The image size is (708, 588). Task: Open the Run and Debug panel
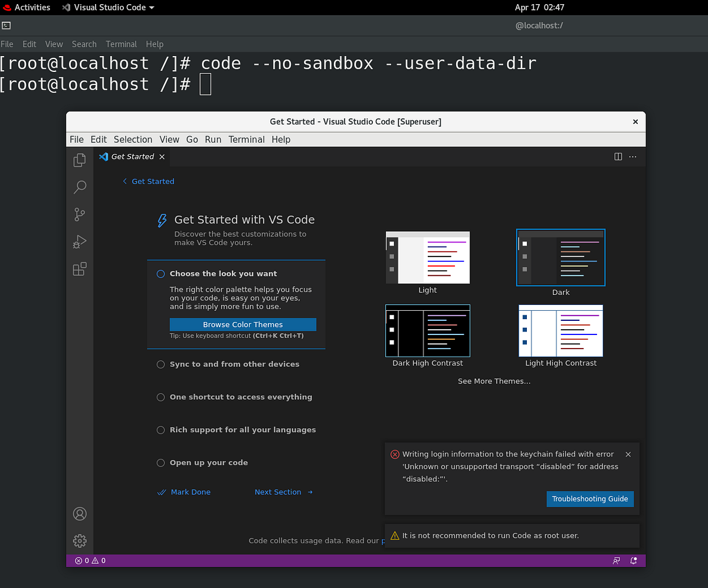coord(79,241)
